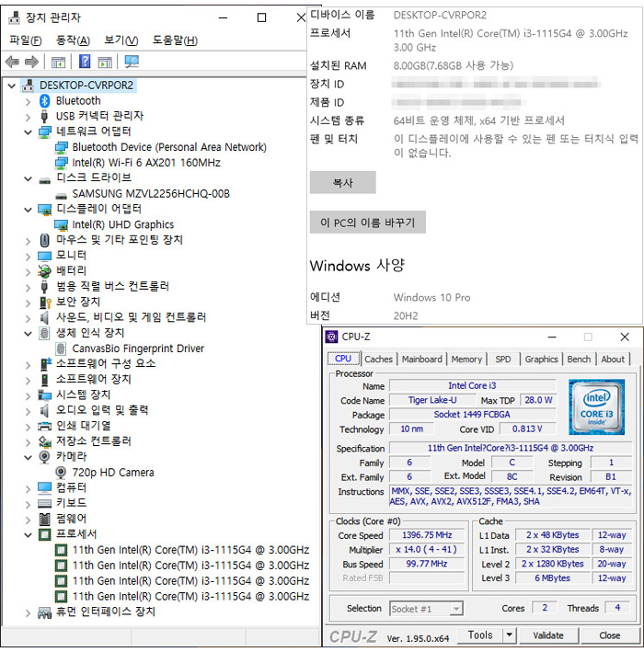Click the 사운드, 비디오 및 게임 컨트롤러 speaker icon
The width and height of the screenshot is (644, 652).
point(44,317)
